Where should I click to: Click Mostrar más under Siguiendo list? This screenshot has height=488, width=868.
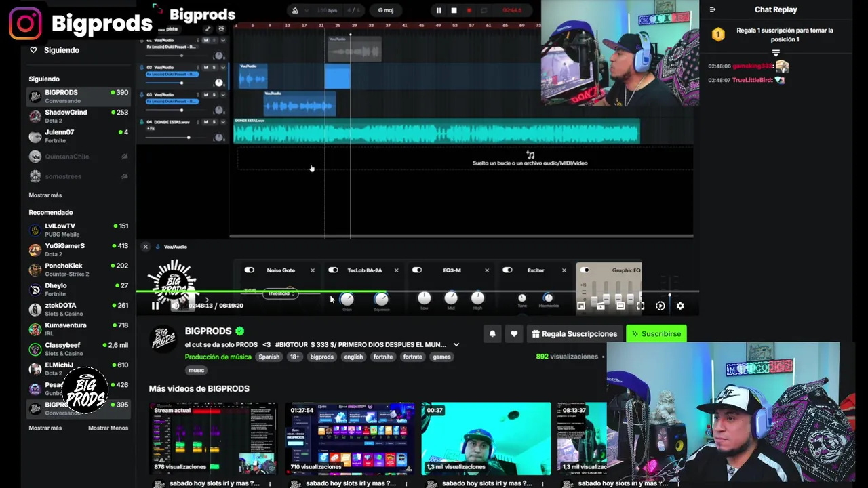pyautogui.click(x=45, y=195)
